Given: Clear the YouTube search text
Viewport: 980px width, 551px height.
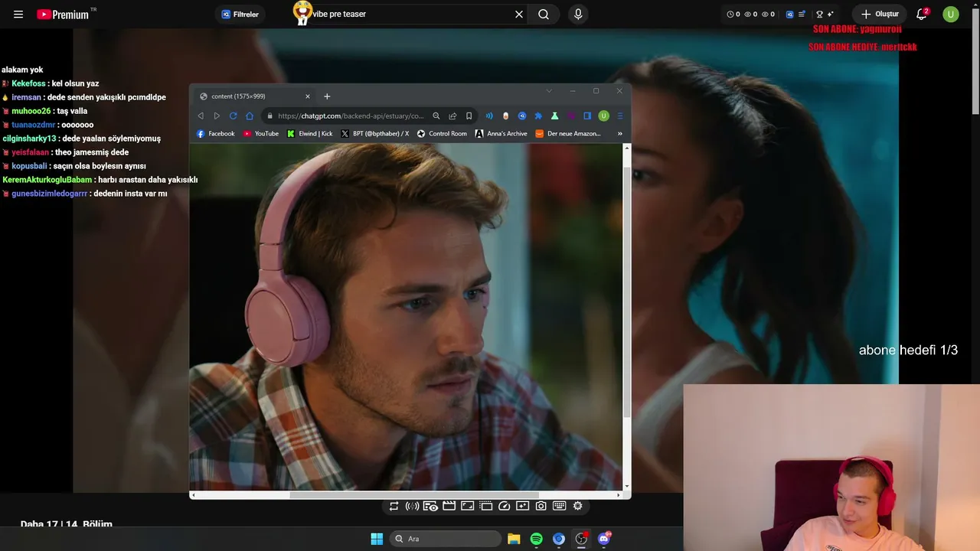Looking at the screenshot, I should [x=519, y=14].
